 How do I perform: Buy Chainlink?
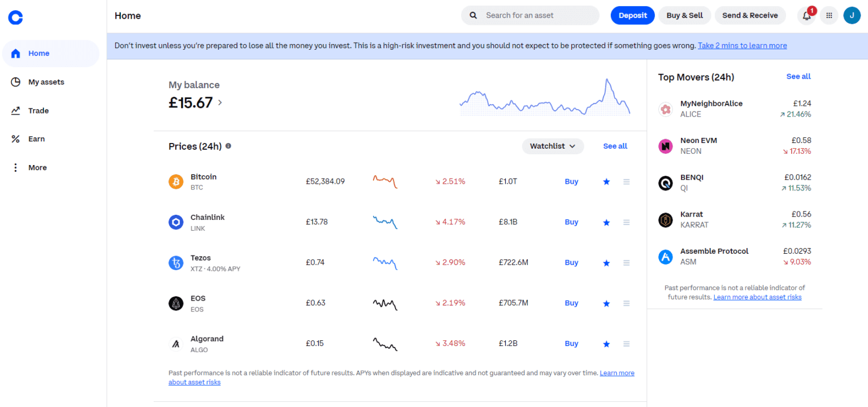coord(571,222)
